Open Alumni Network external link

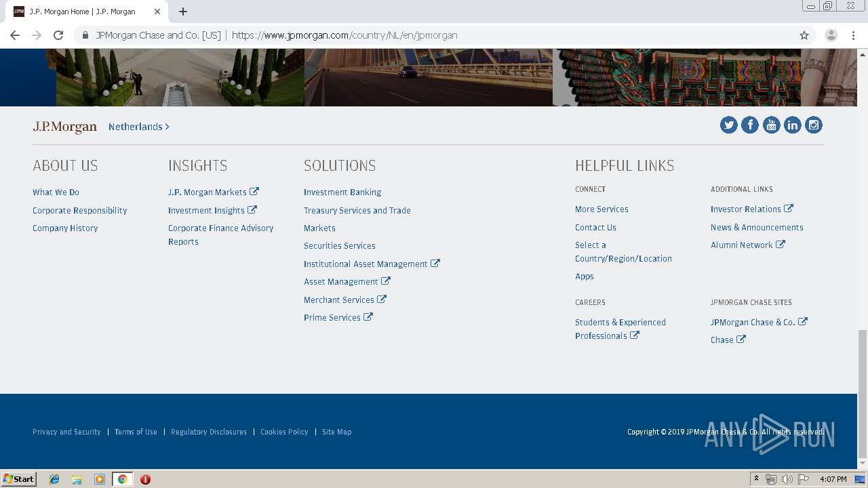click(x=748, y=245)
